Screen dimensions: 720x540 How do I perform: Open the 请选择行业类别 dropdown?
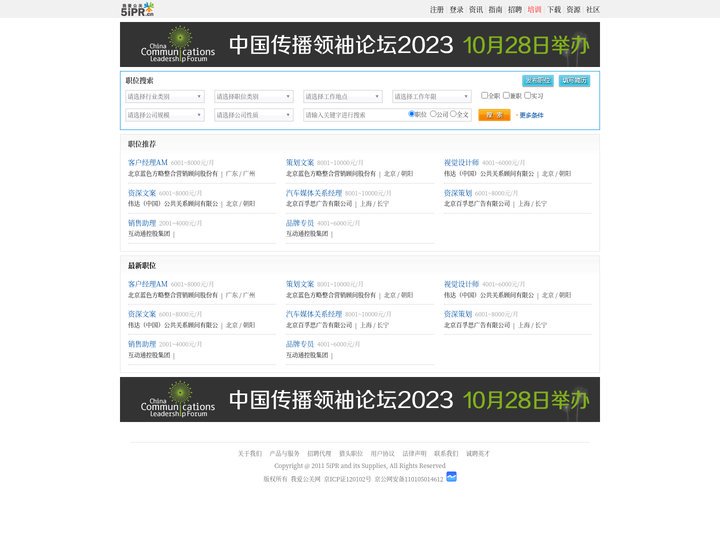pyautogui.click(x=165, y=96)
